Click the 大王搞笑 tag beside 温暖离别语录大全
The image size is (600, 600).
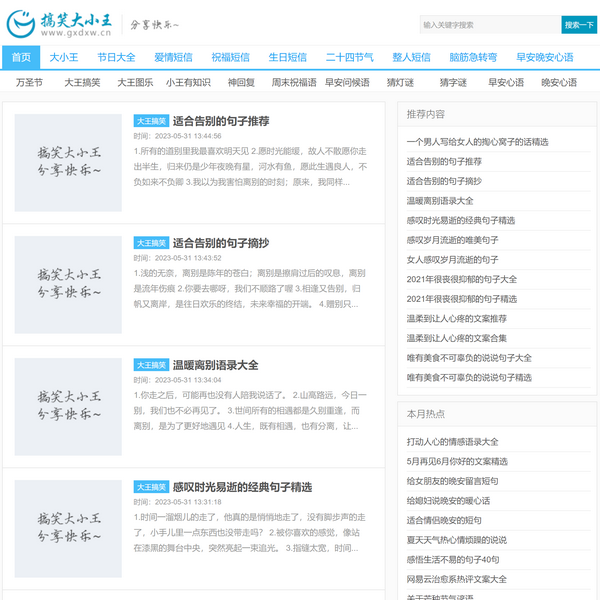[x=151, y=365]
